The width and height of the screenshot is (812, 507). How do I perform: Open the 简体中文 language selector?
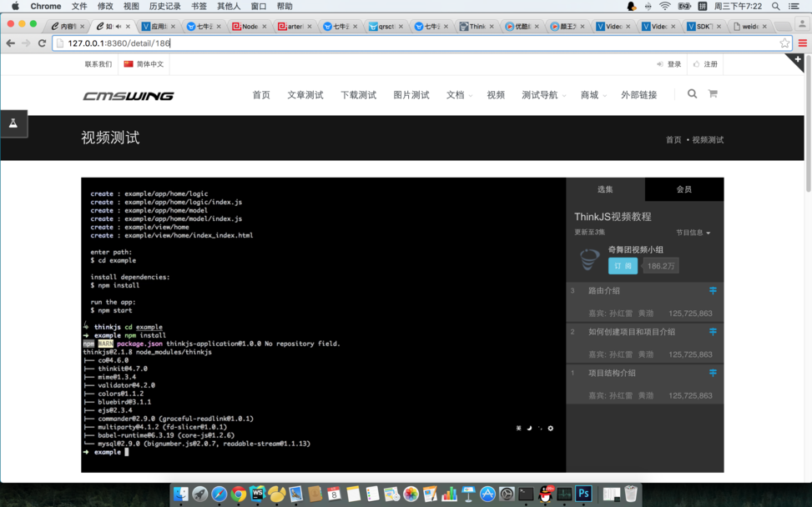(144, 64)
